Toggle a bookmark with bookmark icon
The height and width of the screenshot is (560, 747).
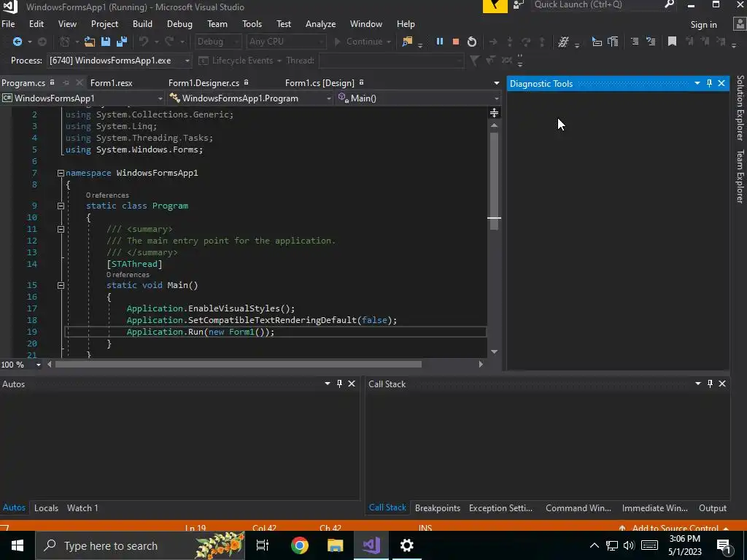[672, 42]
